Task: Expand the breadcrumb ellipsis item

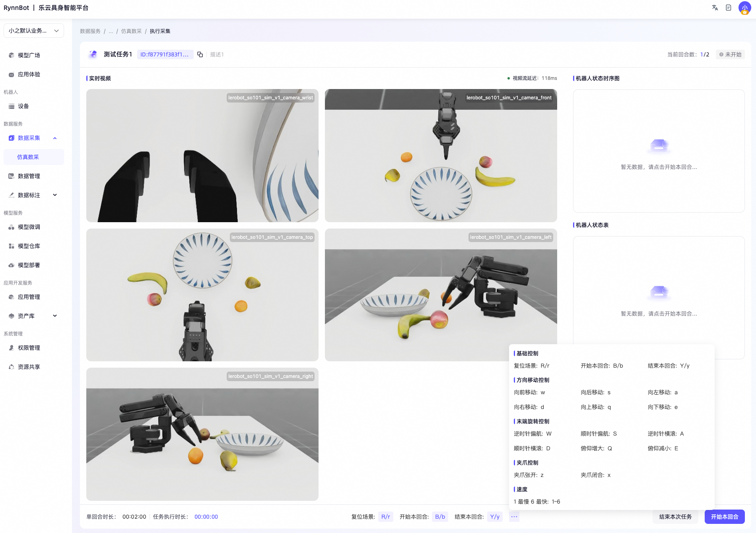Action: (111, 31)
